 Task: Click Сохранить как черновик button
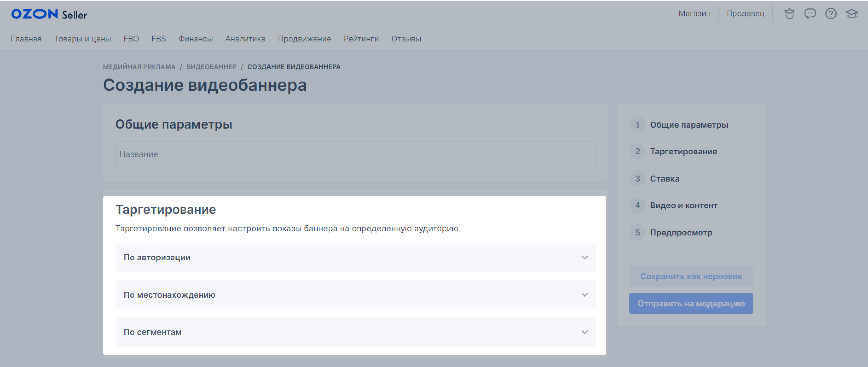[691, 276]
